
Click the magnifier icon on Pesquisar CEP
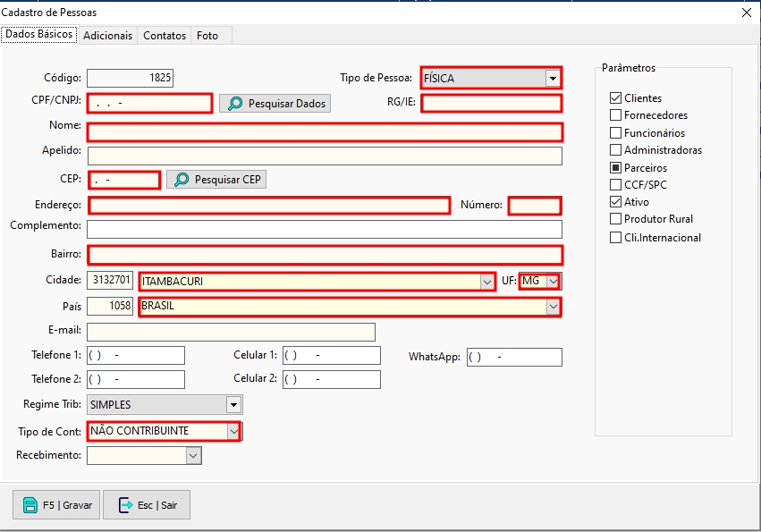coord(182,180)
